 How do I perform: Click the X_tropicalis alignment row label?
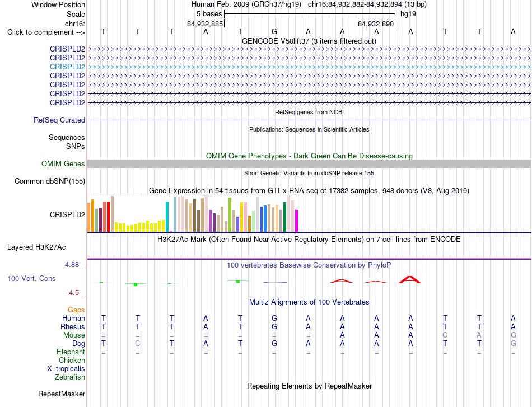click(66, 369)
